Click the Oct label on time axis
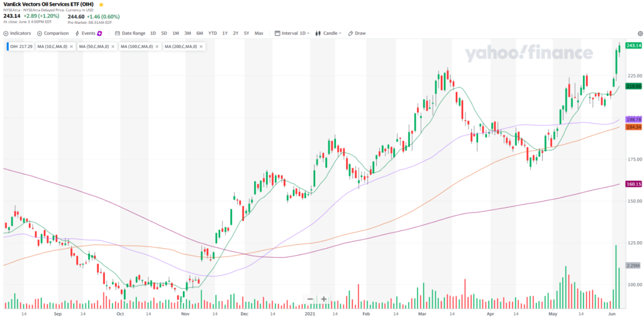The height and width of the screenshot is (318, 644). tap(120, 314)
